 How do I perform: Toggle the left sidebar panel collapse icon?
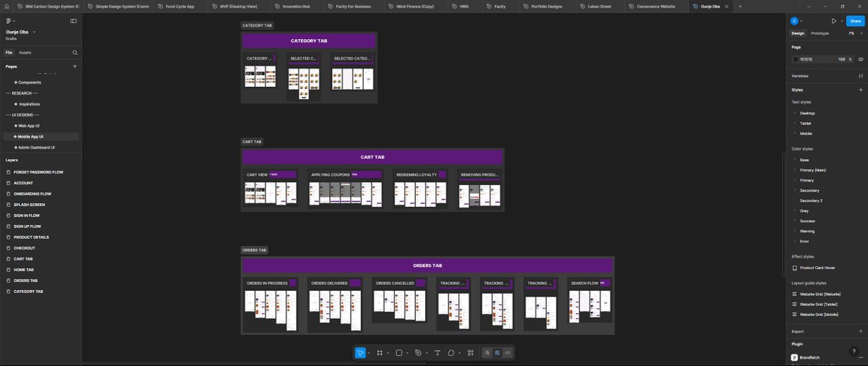(73, 21)
